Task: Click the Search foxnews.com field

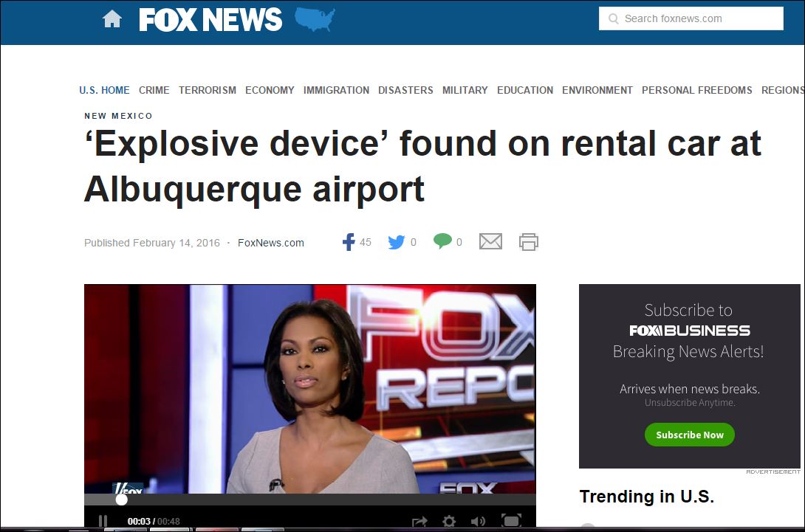Action: (691, 18)
